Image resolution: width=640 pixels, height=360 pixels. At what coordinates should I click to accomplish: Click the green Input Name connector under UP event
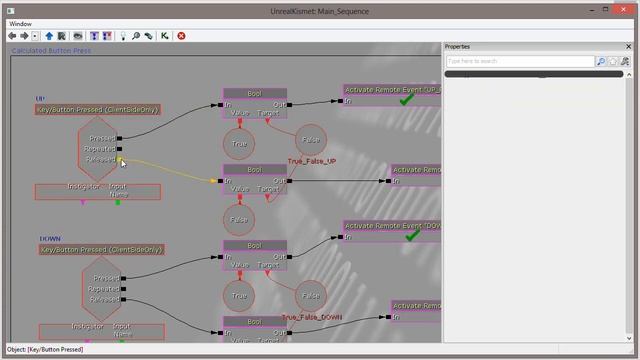118,202
